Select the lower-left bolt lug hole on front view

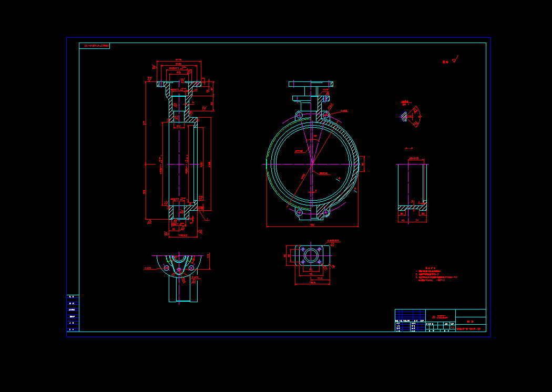pyautogui.click(x=299, y=213)
